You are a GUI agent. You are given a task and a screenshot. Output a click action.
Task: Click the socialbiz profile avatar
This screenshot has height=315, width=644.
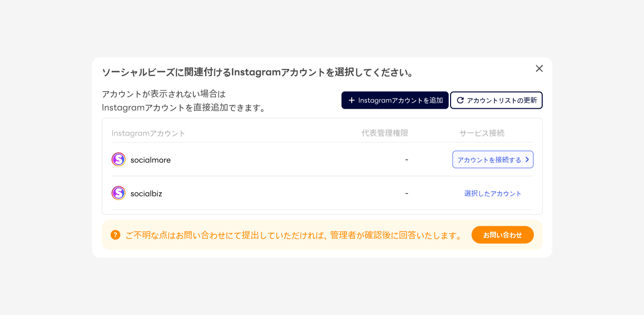click(118, 193)
